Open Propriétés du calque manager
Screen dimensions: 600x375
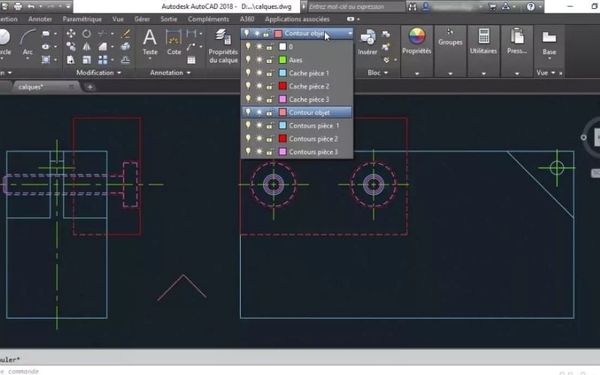click(x=223, y=46)
